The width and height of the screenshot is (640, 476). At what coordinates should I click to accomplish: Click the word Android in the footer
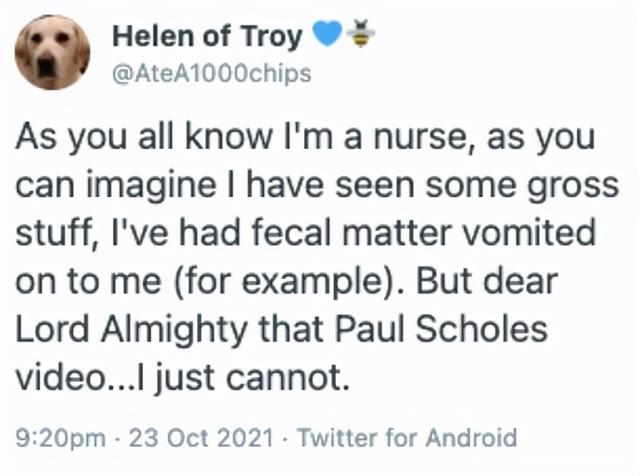coord(471,437)
